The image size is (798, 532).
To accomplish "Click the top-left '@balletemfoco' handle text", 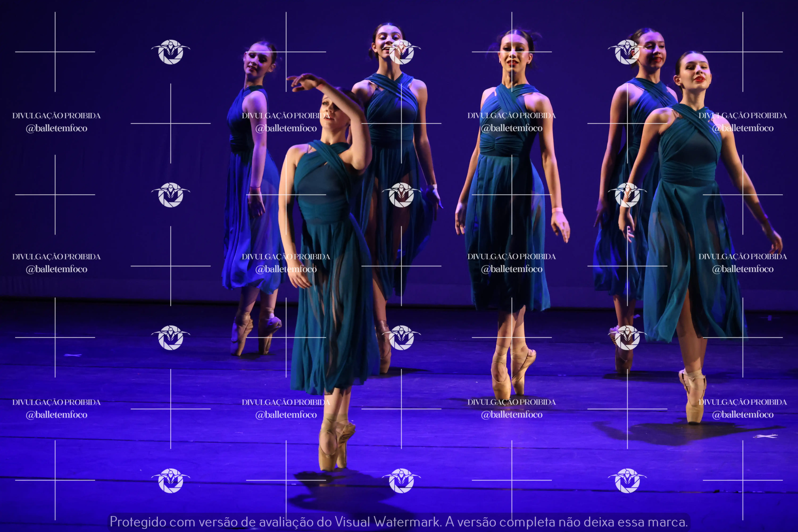I will [56, 128].
